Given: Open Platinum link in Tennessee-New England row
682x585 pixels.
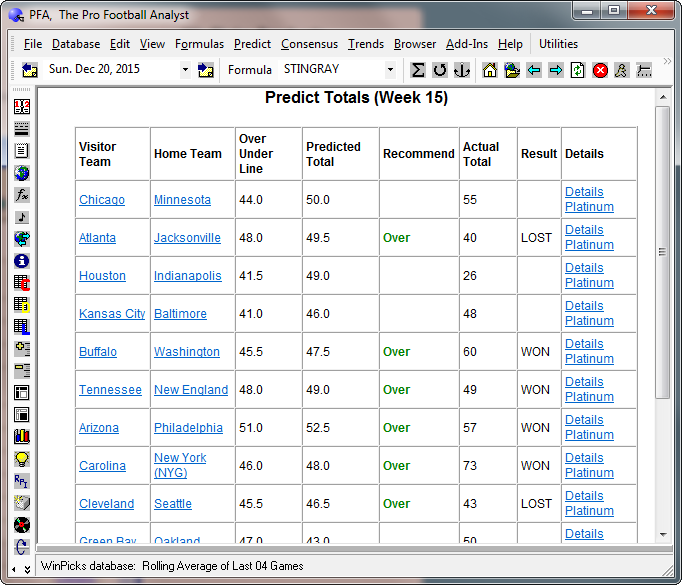Looking at the screenshot, I should 589,397.
